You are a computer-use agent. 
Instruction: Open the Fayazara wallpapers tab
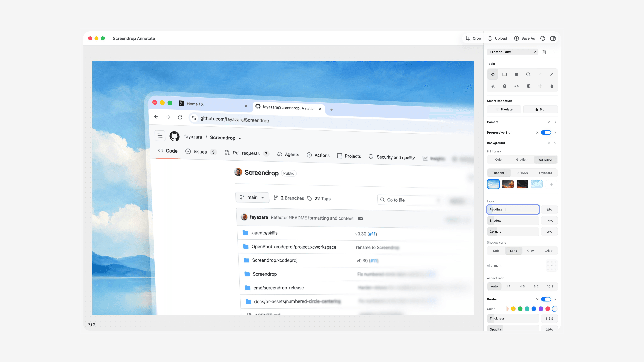(546, 173)
